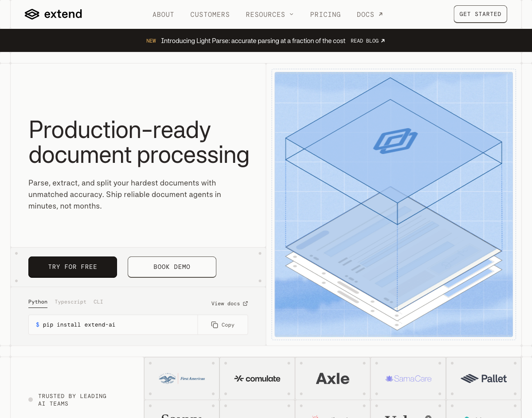Click the Pallet logo
This screenshot has height=418, width=532.
pos(484,379)
